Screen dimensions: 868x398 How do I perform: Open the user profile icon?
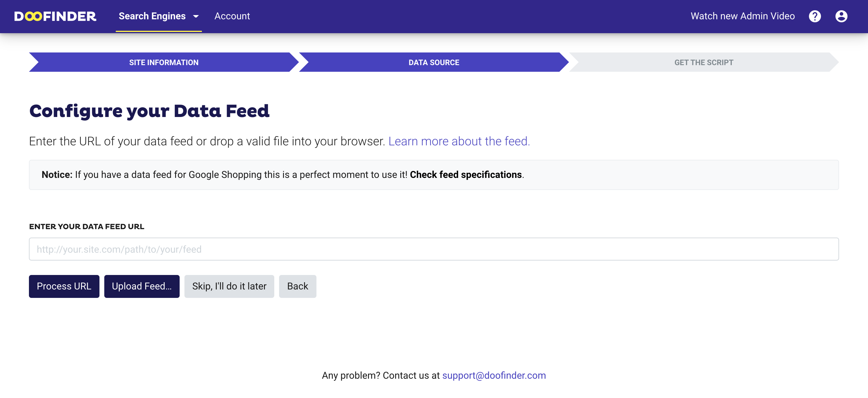click(841, 16)
